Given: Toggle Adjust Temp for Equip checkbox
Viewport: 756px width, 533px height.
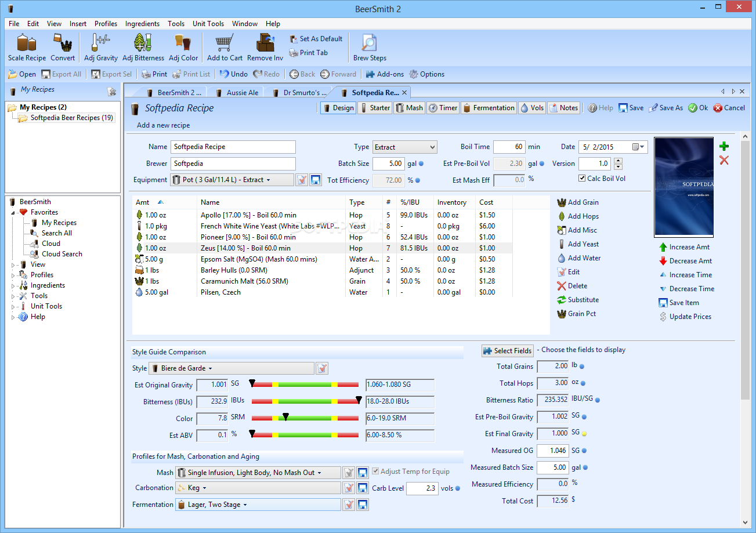Looking at the screenshot, I should coord(375,472).
